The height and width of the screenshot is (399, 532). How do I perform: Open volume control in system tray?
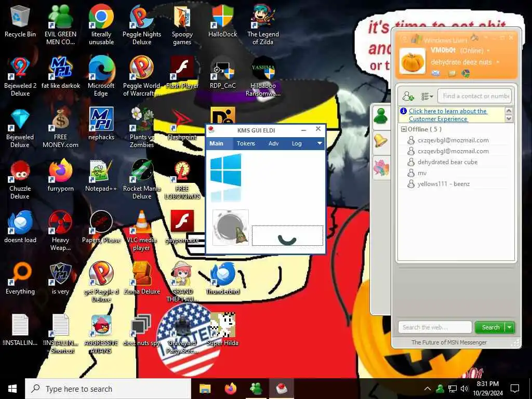click(464, 389)
